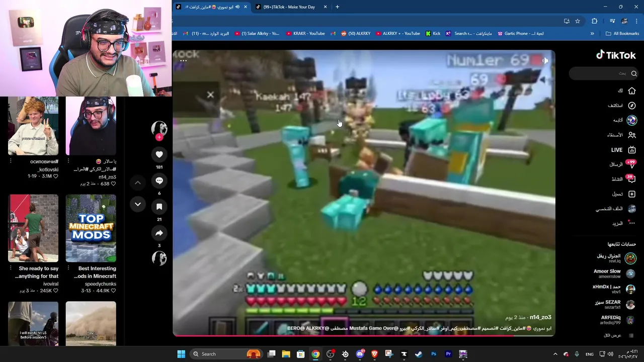Open the Chrome three-dot menu
This screenshot has width=644, height=362.
(x=637, y=21)
